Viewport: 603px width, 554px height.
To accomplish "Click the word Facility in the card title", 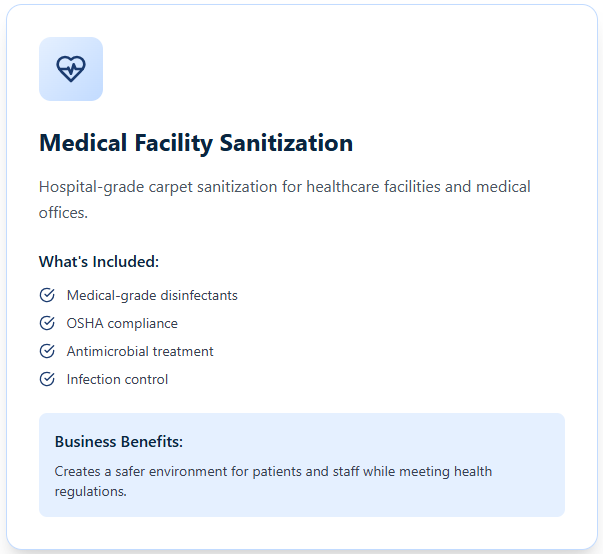I will tap(173, 144).
